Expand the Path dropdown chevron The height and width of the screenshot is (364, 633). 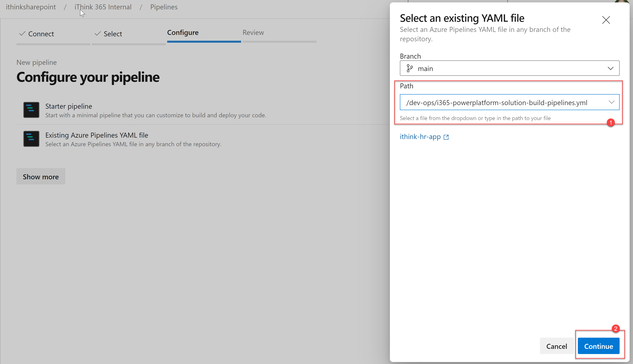[611, 102]
